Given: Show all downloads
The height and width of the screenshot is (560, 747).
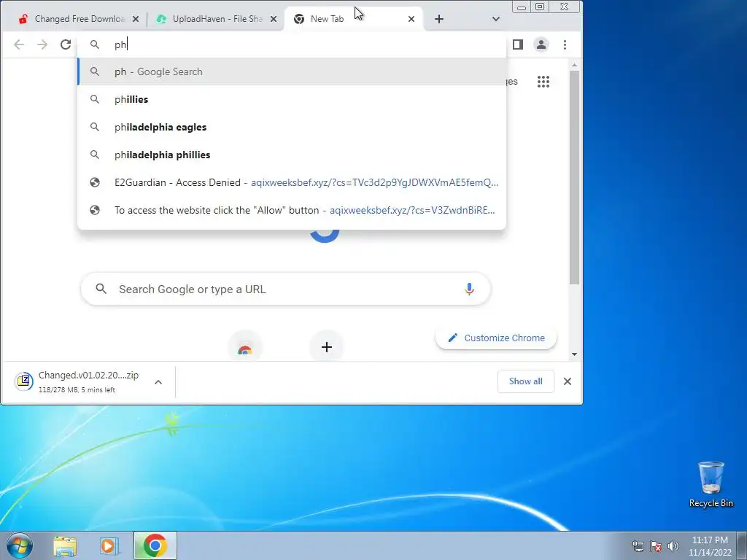Looking at the screenshot, I should [x=525, y=381].
